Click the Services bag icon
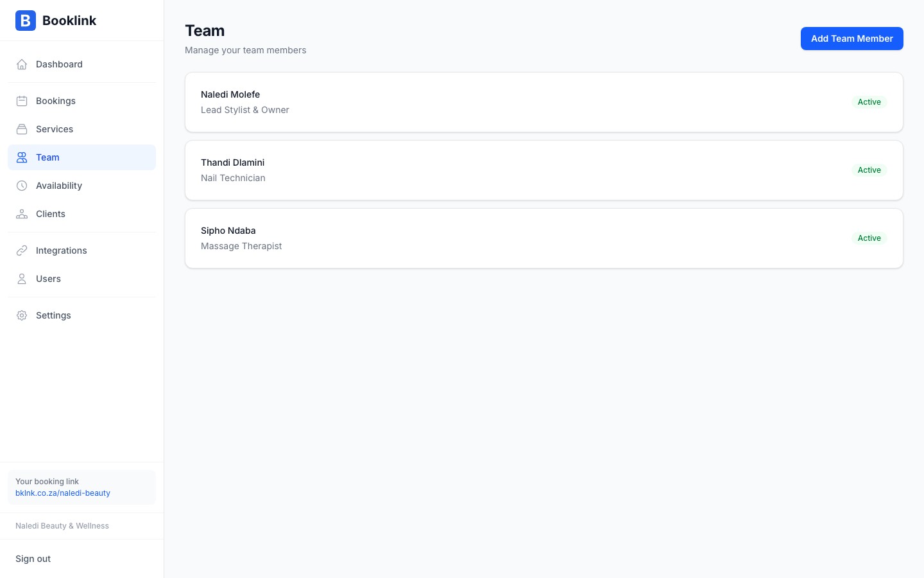The image size is (924, 578). click(x=22, y=129)
